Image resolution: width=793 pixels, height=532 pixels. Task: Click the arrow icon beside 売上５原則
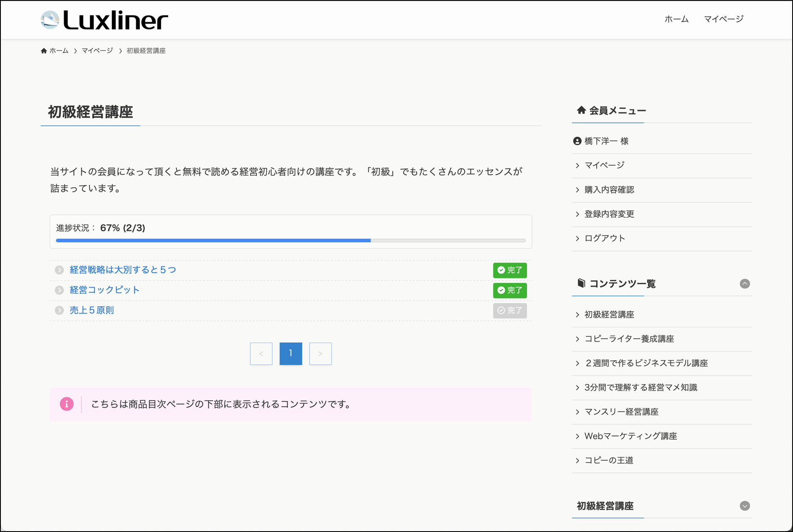point(59,310)
